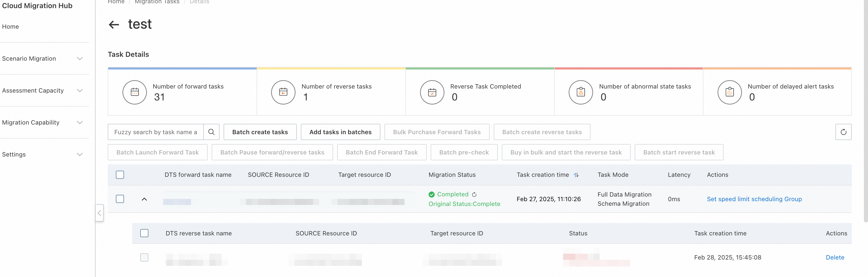The image size is (868, 277).
Task: Select all forward tasks with the header checkbox
Action: pos(120,175)
